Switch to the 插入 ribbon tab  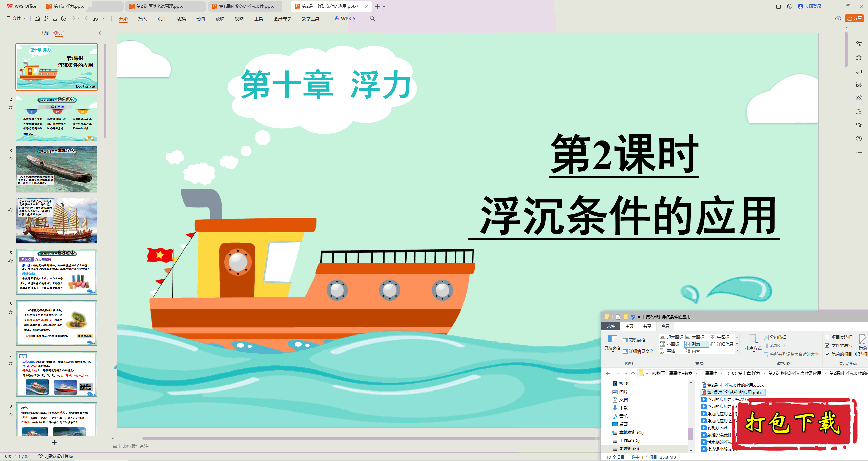click(x=142, y=19)
